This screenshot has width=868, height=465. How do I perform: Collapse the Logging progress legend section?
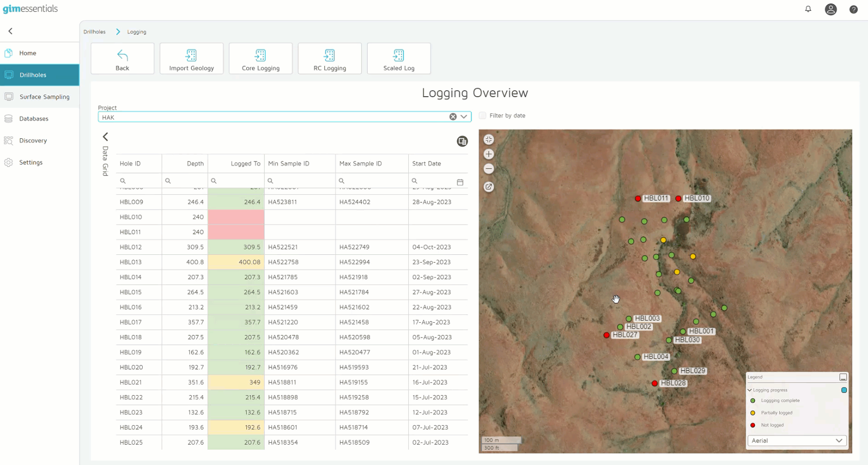point(750,390)
